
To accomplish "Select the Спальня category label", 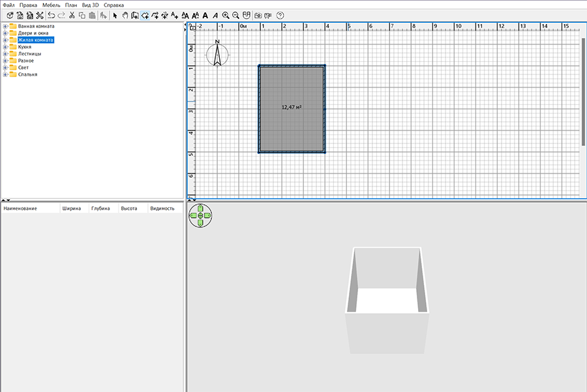I will point(27,74).
